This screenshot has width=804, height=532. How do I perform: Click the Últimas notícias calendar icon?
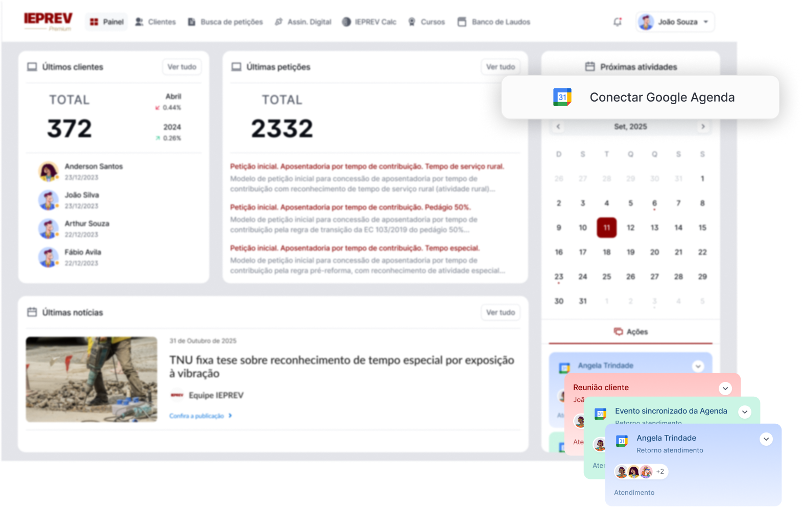pos(32,312)
